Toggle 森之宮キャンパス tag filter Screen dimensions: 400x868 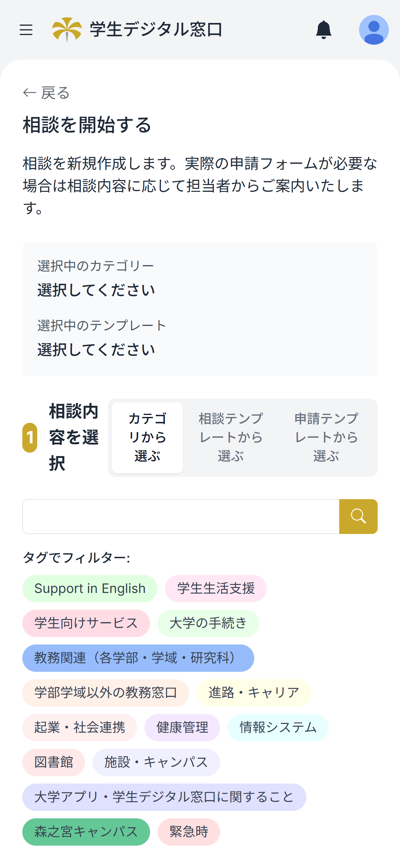86,831
